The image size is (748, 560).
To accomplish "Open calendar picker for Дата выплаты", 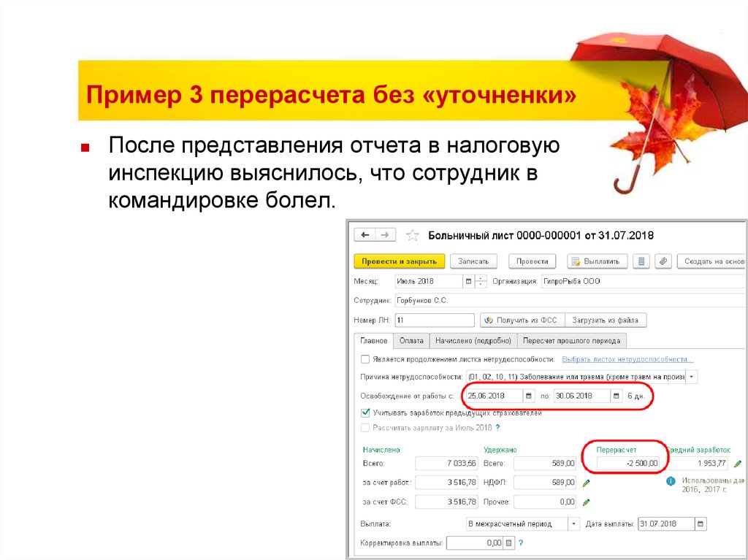I will (x=701, y=524).
